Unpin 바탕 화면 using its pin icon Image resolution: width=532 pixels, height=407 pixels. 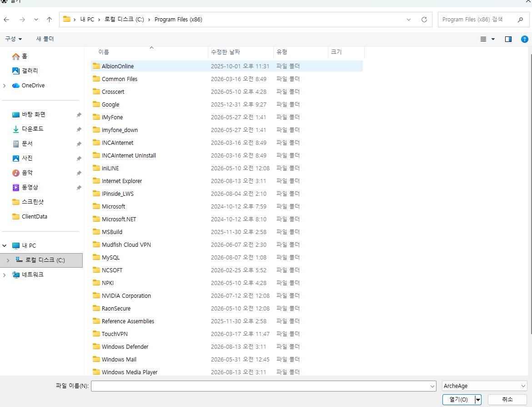79,115
